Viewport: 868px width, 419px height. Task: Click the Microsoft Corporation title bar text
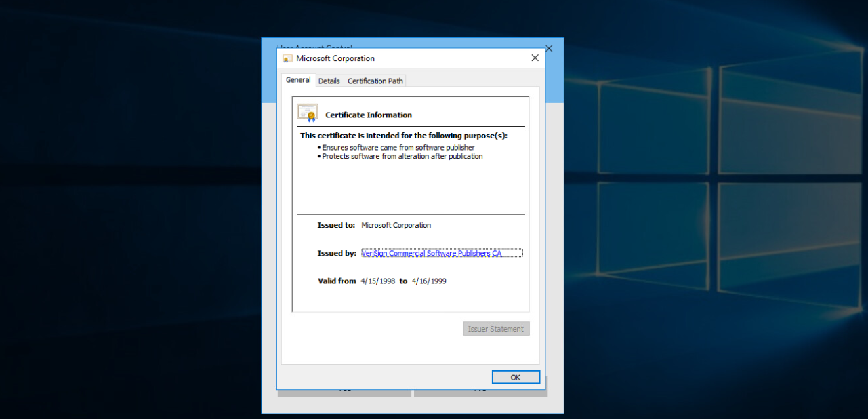[x=335, y=58]
